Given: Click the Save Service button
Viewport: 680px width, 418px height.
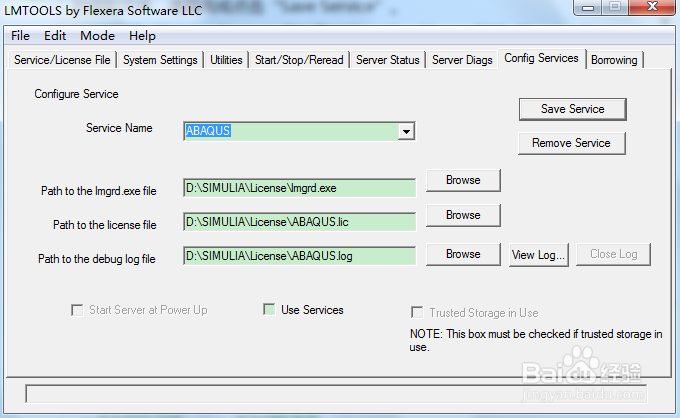Looking at the screenshot, I should [x=572, y=109].
